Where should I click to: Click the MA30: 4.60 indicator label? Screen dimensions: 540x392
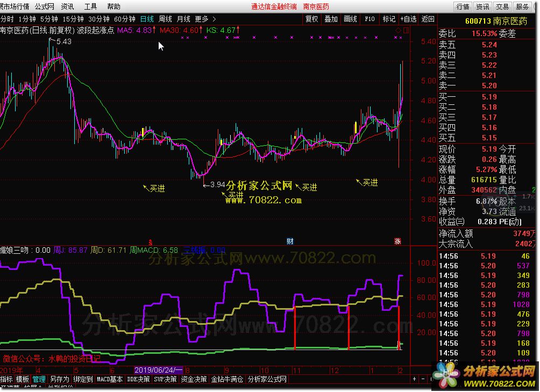181,30
